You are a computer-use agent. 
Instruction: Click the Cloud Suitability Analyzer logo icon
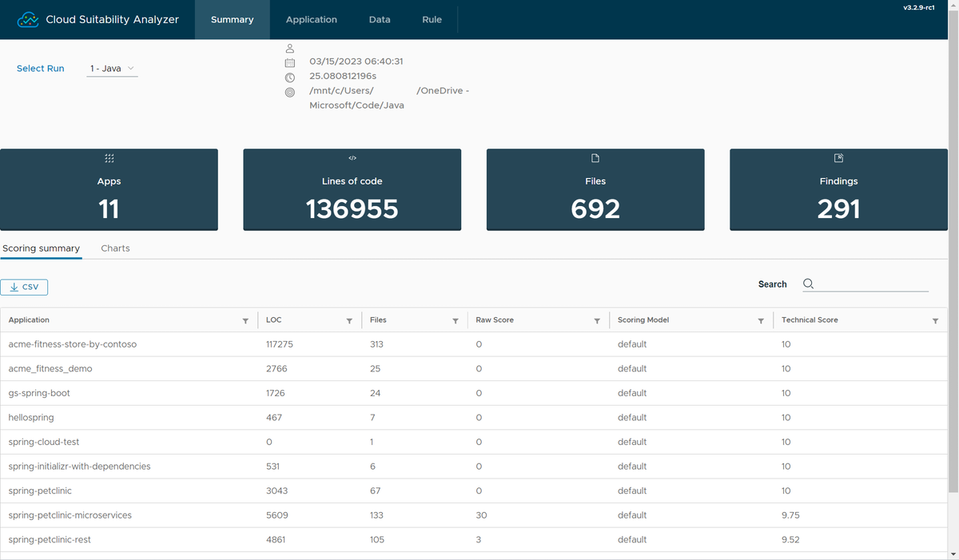click(28, 19)
